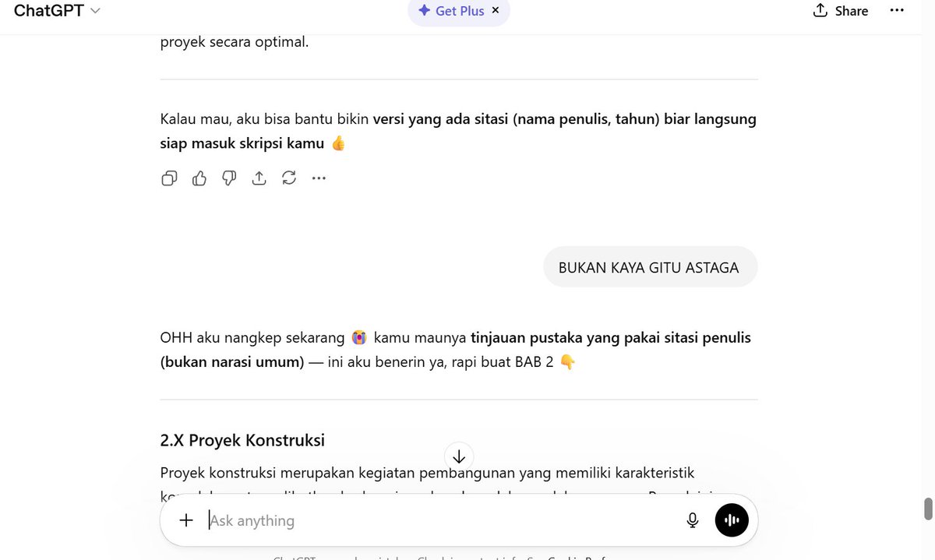Give the response a thumbs down
This screenshot has height=560, width=935.
point(229,178)
